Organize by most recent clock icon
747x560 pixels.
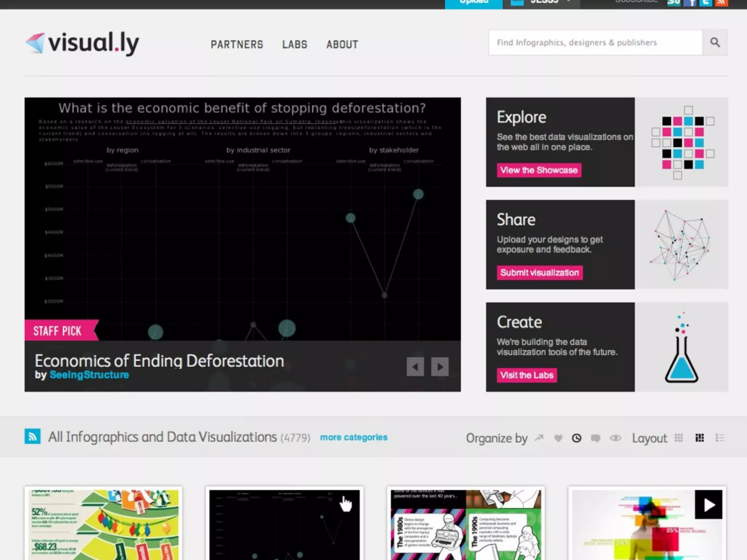577,438
